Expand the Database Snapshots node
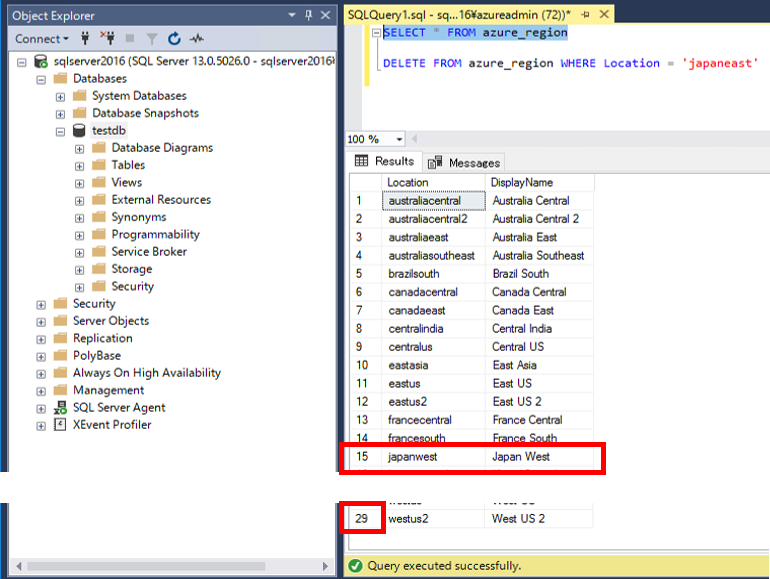 (60, 114)
